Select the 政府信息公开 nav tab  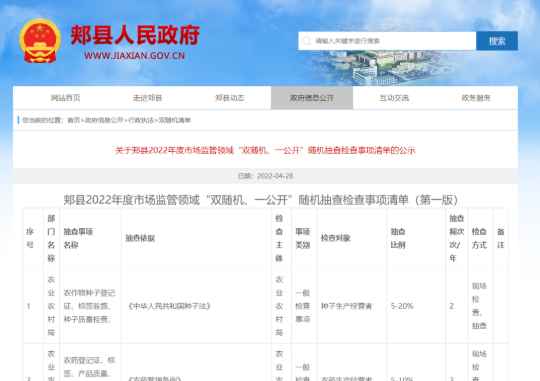click(312, 98)
